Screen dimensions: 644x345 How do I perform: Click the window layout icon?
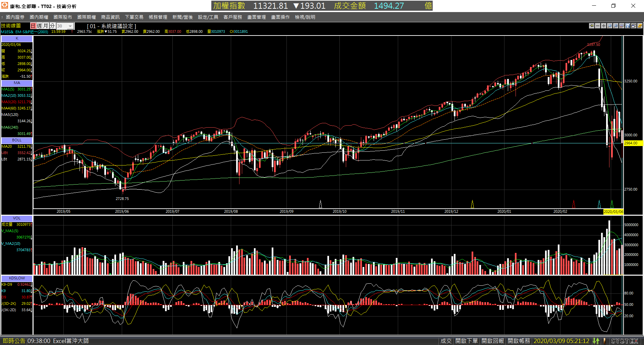point(634,26)
